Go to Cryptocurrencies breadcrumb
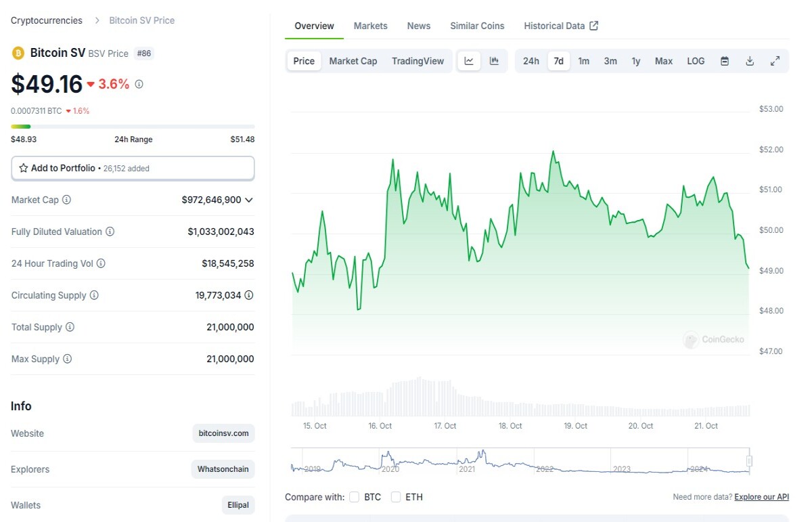812x522 pixels. coord(47,20)
